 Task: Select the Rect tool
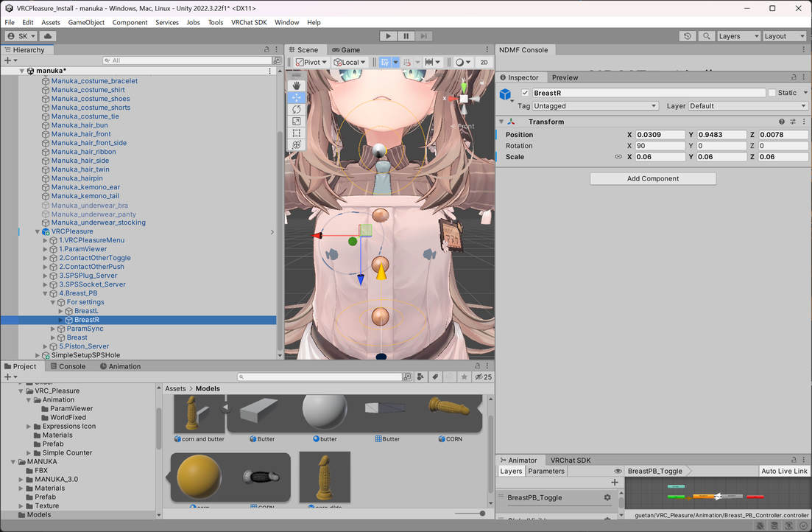(x=296, y=133)
